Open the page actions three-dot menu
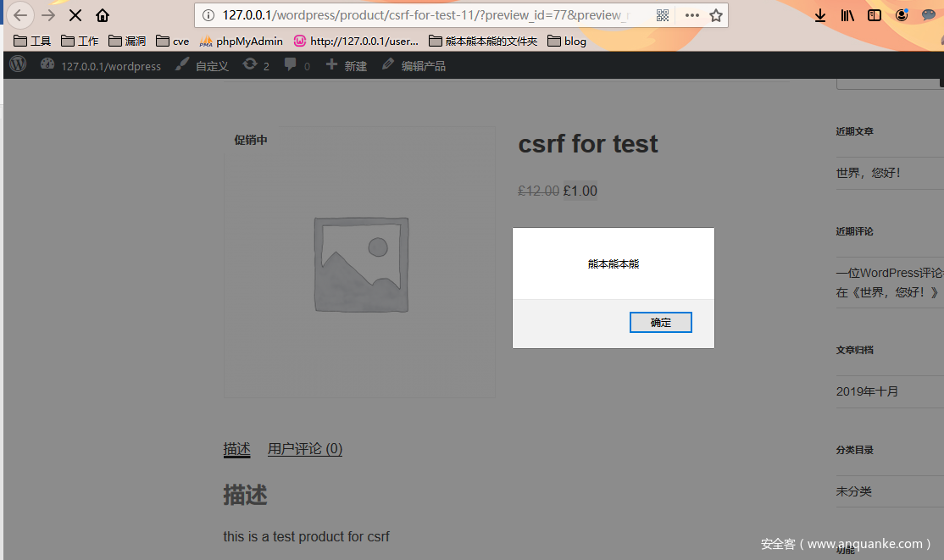The width and height of the screenshot is (944, 560). click(x=692, y=15)
